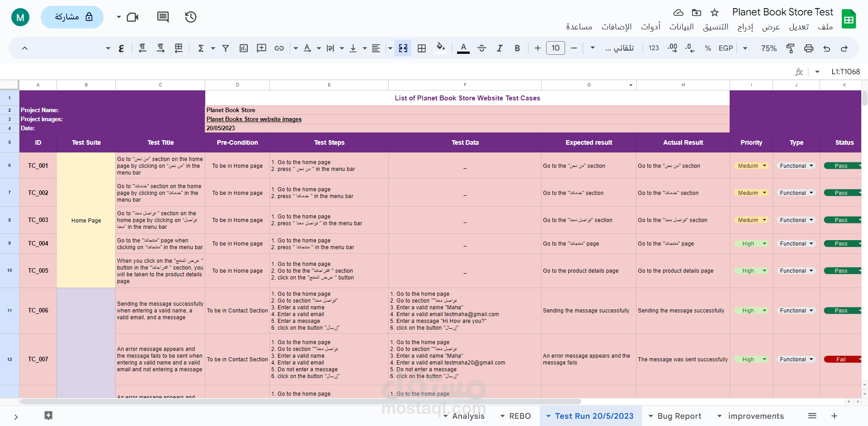868x426 pixels.
Task: Open the Google Sheets home logo
Action: [849, 19]
